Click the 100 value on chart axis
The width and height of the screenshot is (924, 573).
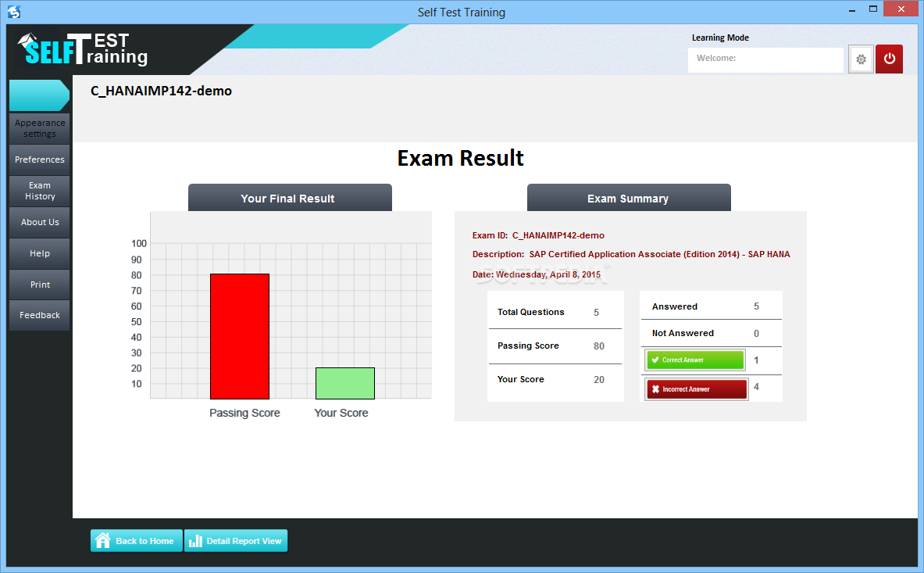coord(139,243)
